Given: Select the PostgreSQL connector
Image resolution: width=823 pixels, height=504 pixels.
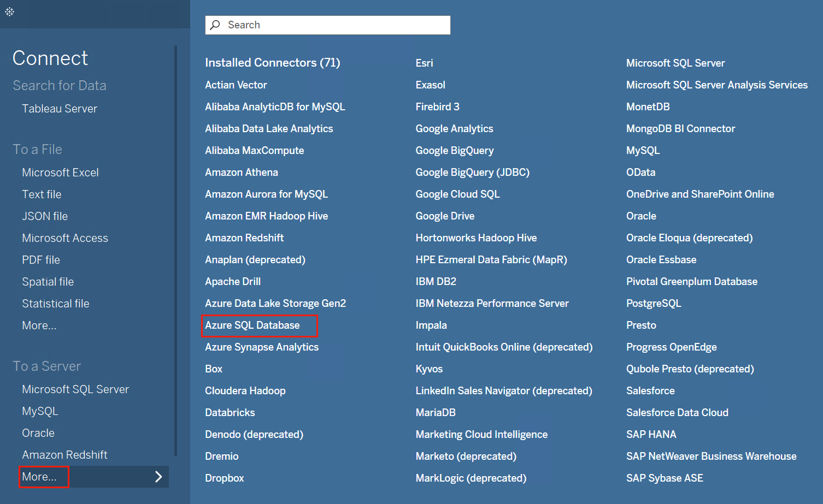Looking at the screenshot, I should (x=654, y=303).
